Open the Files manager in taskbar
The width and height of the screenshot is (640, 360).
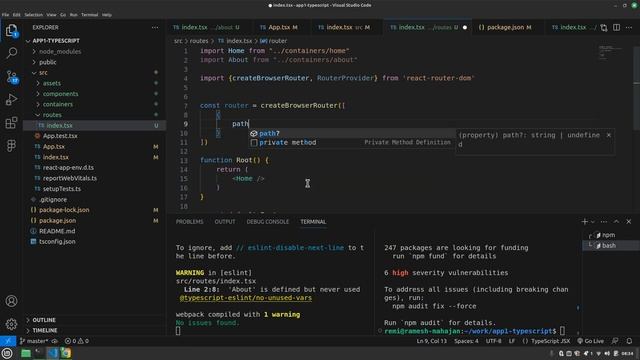click(26, 353)
